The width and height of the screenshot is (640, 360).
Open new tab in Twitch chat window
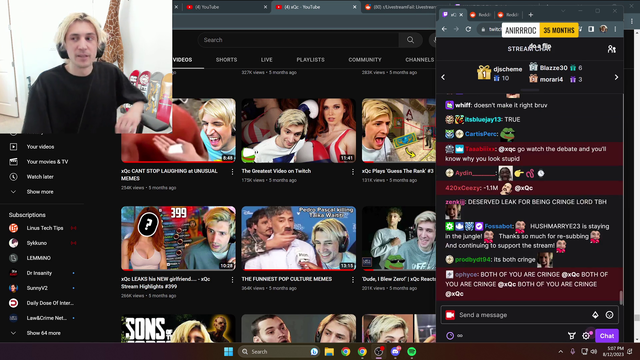[531, 15]
